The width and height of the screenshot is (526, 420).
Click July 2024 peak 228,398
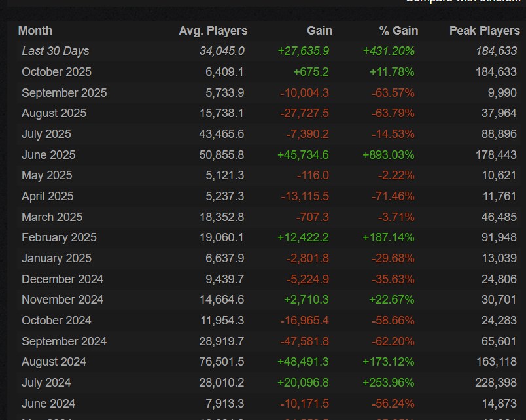point(496,383)
